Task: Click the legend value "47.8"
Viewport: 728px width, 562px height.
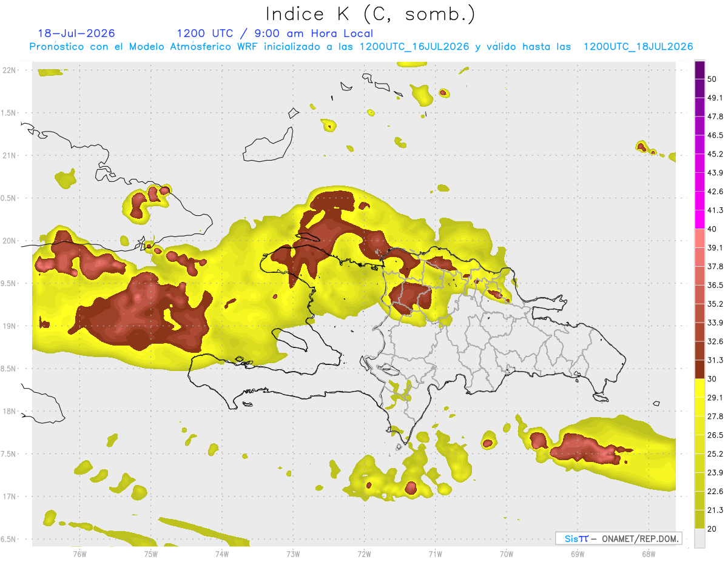Action: [x=715, y=116]
